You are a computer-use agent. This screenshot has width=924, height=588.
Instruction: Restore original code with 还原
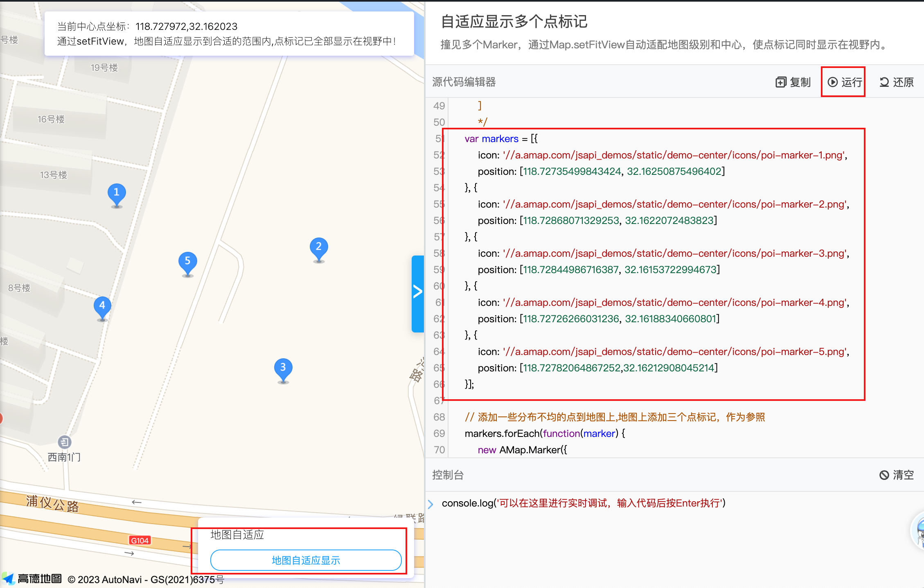(x=897, y=82)
